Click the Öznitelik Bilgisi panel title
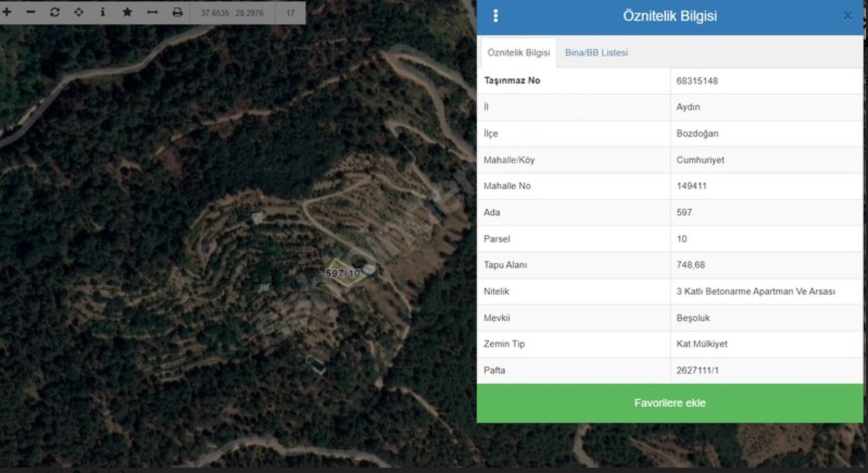The height and width of the screenshot is (473, 868). tap(670, 16)
